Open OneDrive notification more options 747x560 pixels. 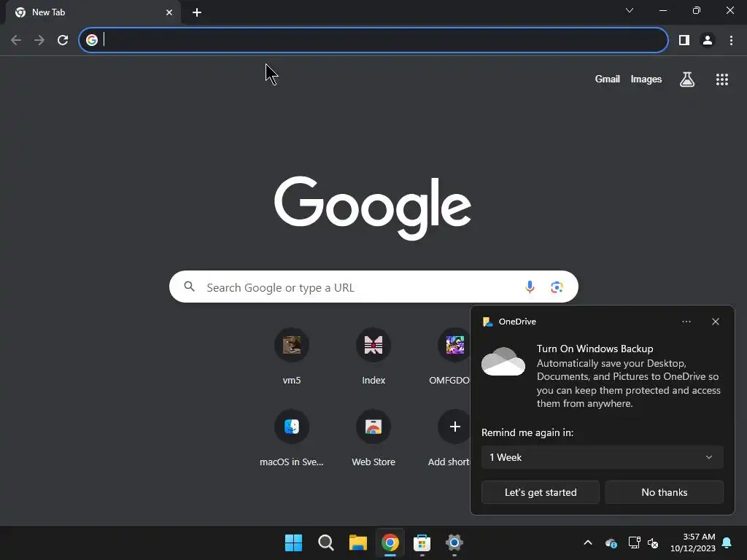[x=686, y=322]
